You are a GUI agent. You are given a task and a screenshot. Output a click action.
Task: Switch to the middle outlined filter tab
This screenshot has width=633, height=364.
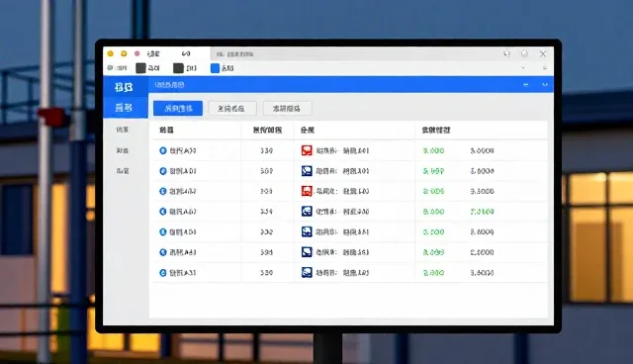[232, 108]
